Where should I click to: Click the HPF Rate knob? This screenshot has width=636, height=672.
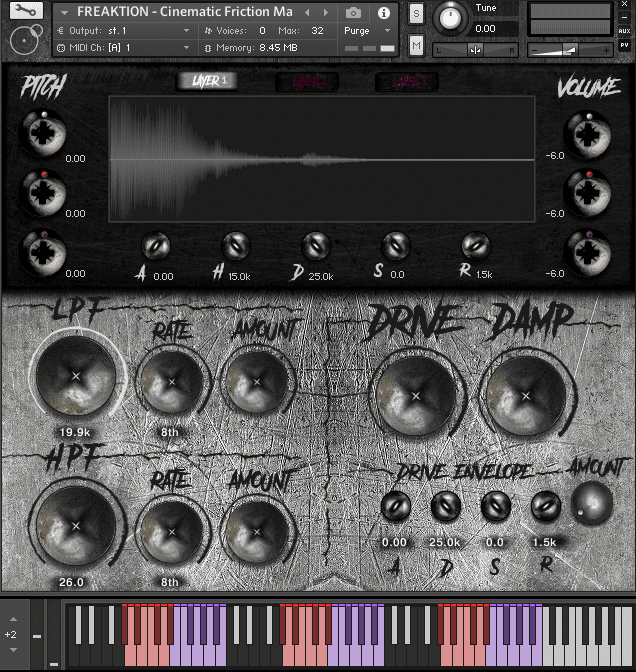pyautogui.click(x=172, y=532)
